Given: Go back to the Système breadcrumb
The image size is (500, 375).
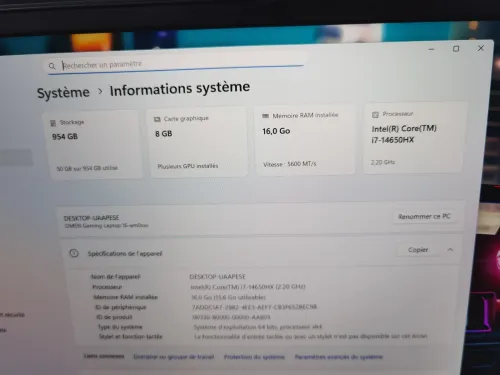Looking at the screenshot, I should tap(63, 92).
